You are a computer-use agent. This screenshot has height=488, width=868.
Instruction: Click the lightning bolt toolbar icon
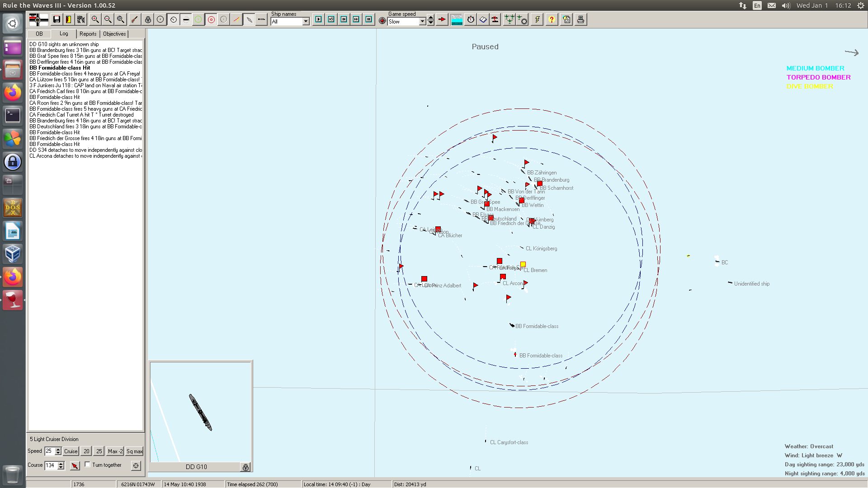click(537, 19)
